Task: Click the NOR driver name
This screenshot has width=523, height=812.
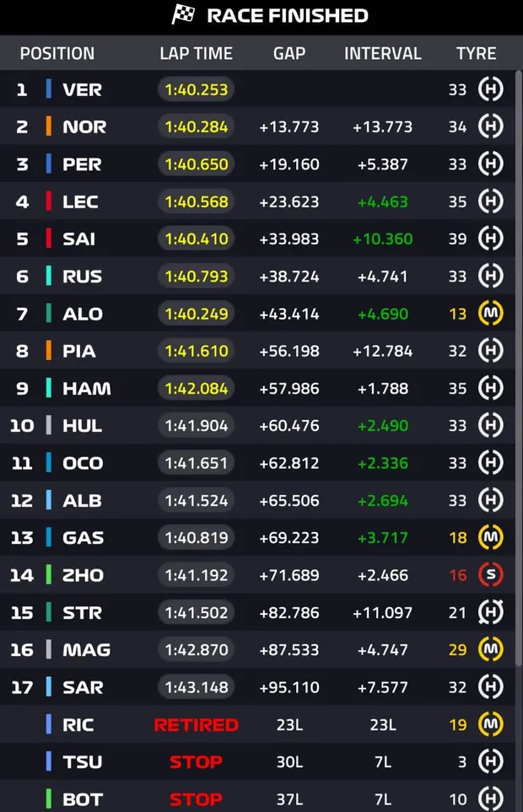Action: pos(84,127)
